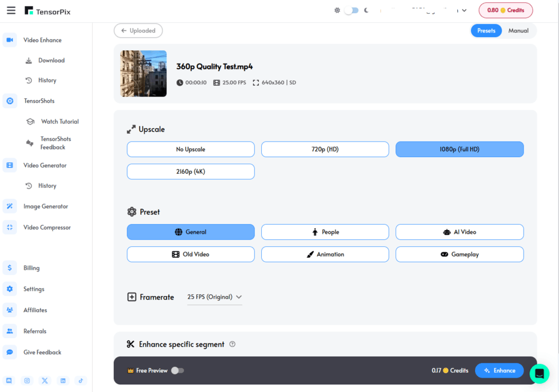Click the Instagram icon in sidebar
This screenshot has height=392, width=559.
coord(27,381)
